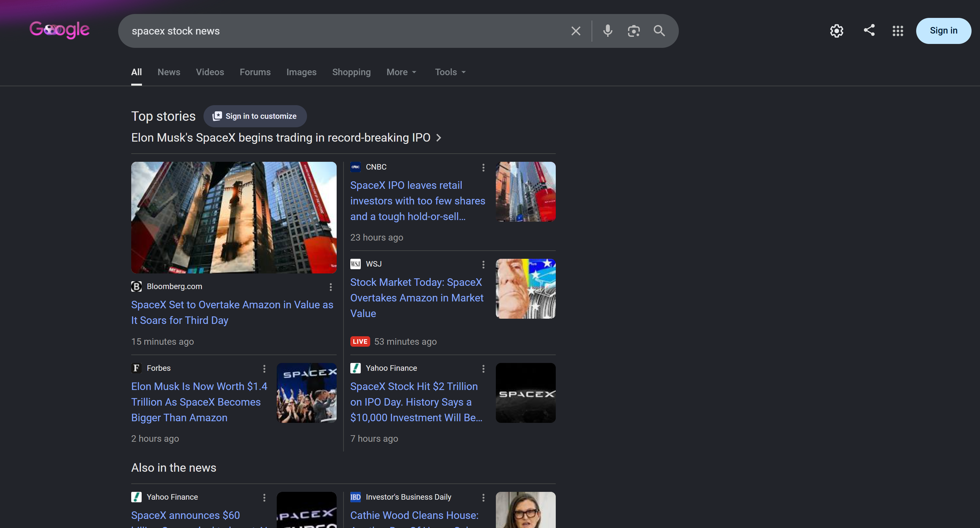Open SpaceX Stock Hit $2 Trillion article

tap(416, 402)
